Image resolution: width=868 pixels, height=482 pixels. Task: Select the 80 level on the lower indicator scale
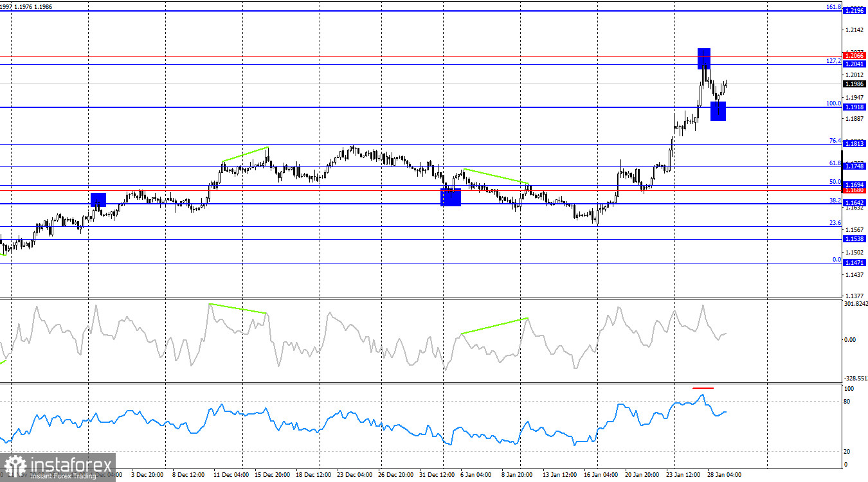pos(847,402)
